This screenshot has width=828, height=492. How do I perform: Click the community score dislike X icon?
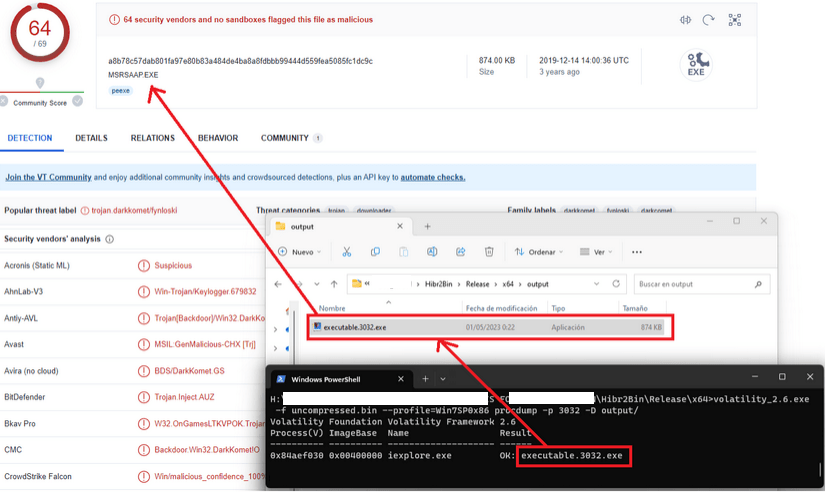tap(4, 101)
